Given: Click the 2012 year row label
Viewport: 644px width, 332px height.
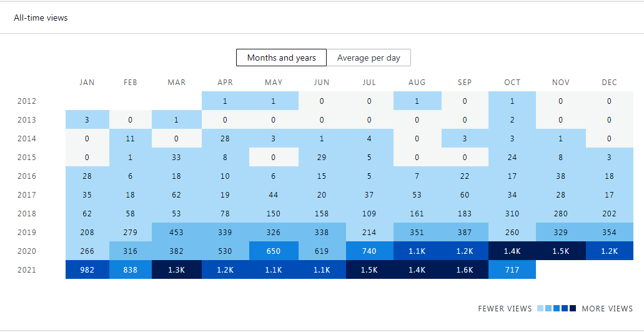Looking at the screenshot, I should tap(27, 101).
